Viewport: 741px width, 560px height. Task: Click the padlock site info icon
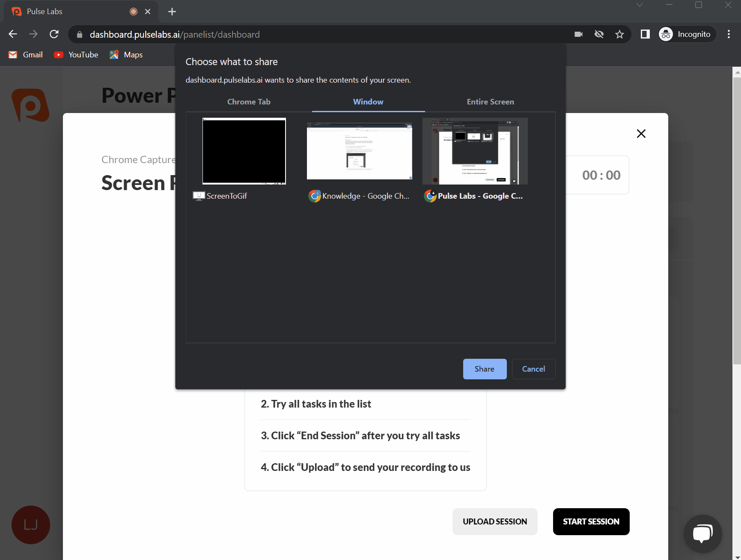(x=79, y=35)
